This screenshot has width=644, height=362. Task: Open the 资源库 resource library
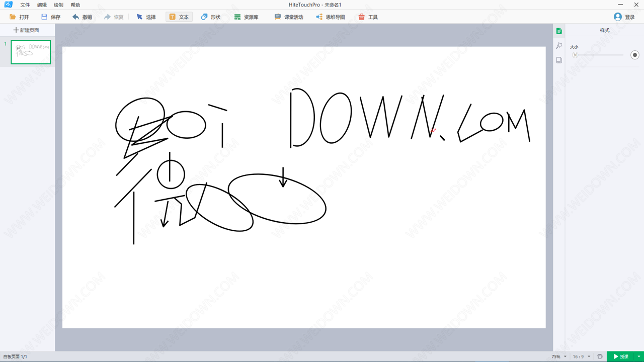[246, 17]
